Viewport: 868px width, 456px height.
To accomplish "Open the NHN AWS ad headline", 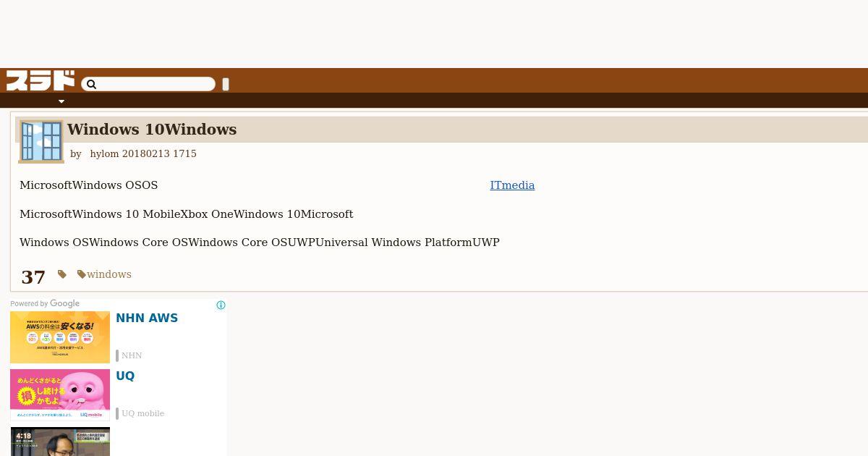I will click(x=147, y=318).
